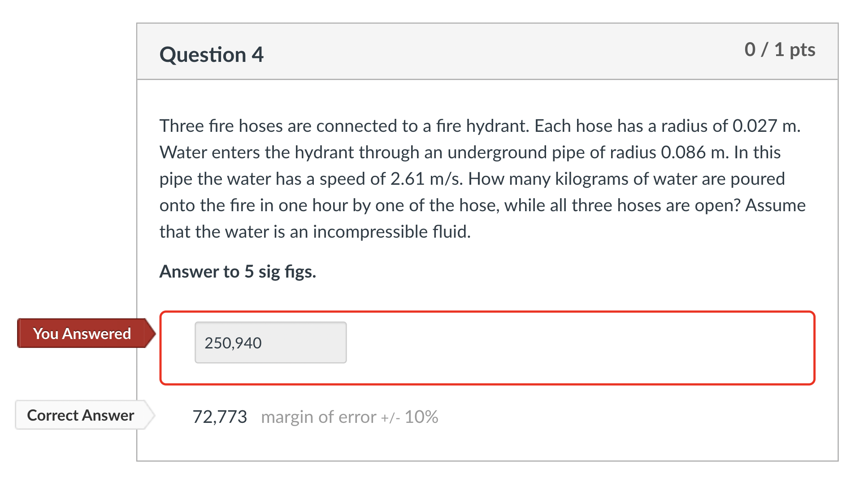Click the answer input field containing 250,940
This screenshot has width=868, height=500.
(x=270, y=342)
